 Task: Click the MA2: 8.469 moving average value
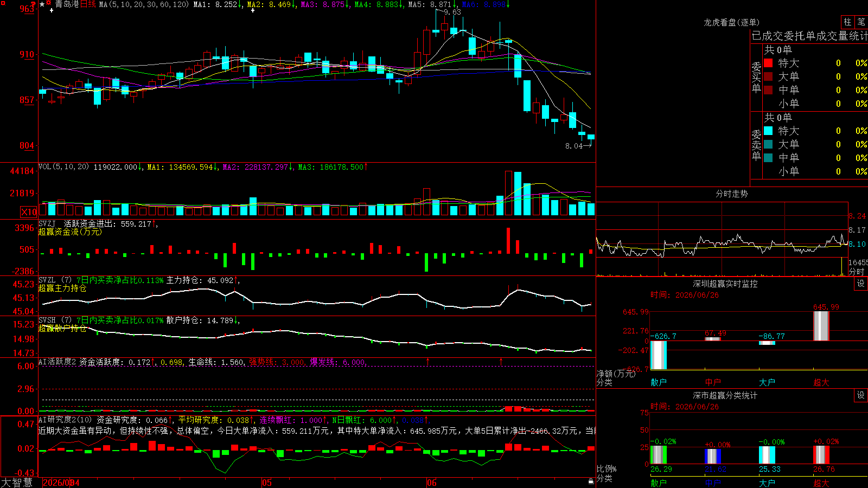(269, 4)
